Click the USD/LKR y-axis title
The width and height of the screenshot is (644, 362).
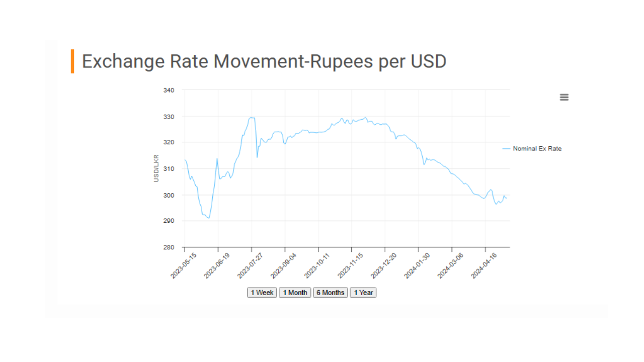tap(156, 168)
